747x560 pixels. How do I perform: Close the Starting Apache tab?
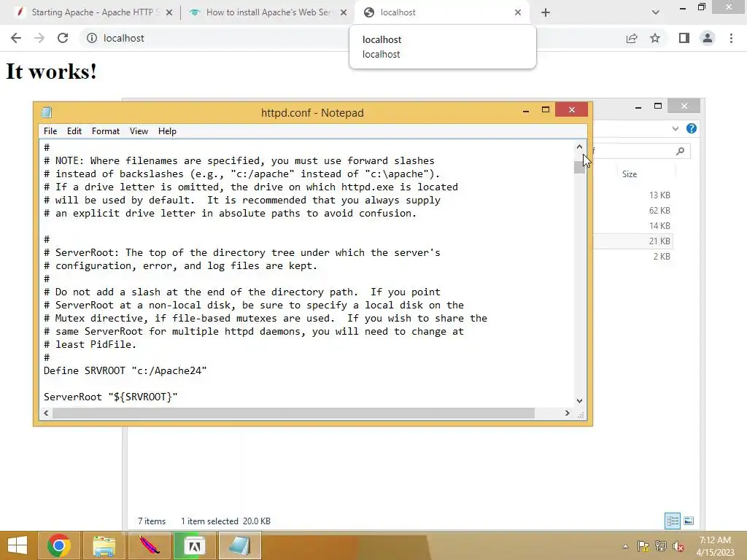(169, 13)
